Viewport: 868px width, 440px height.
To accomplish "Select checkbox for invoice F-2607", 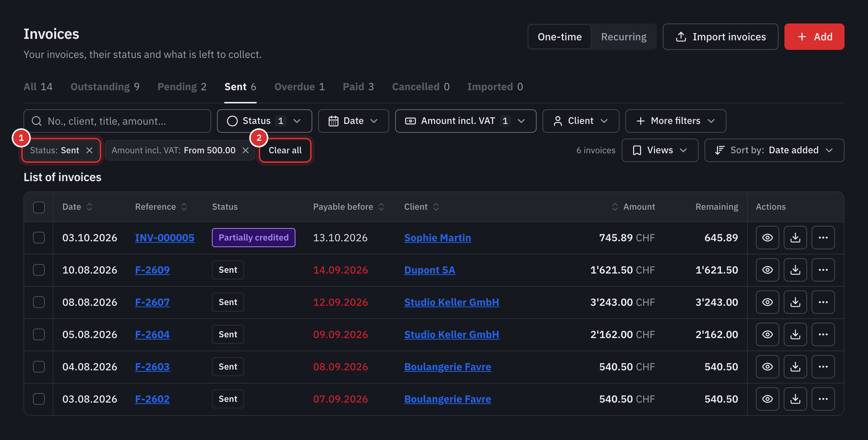I will click(39, 302).
